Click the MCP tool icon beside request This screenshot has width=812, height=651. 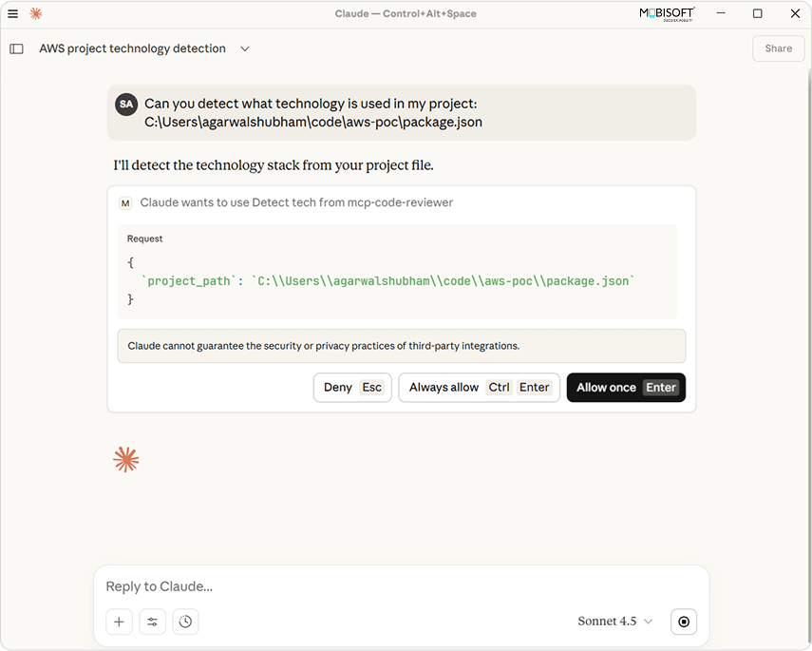(x=125, y=202)
